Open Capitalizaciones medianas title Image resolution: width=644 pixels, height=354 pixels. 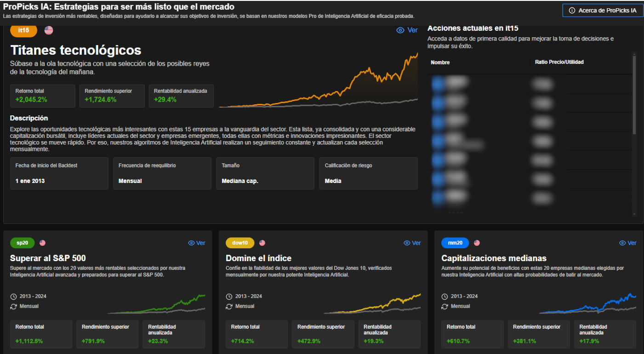494,258
